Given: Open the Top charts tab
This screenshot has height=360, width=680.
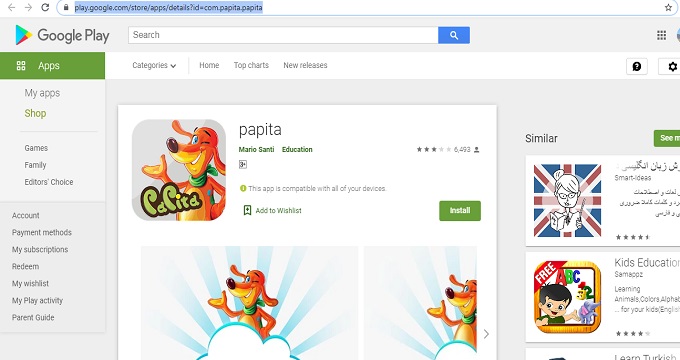Looking at the screenshot, I should (x=251, y=65).
